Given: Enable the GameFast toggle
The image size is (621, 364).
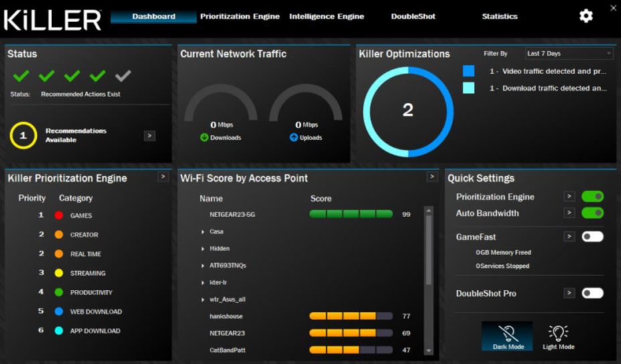Looking at the screenshot, I should (592, 236).
